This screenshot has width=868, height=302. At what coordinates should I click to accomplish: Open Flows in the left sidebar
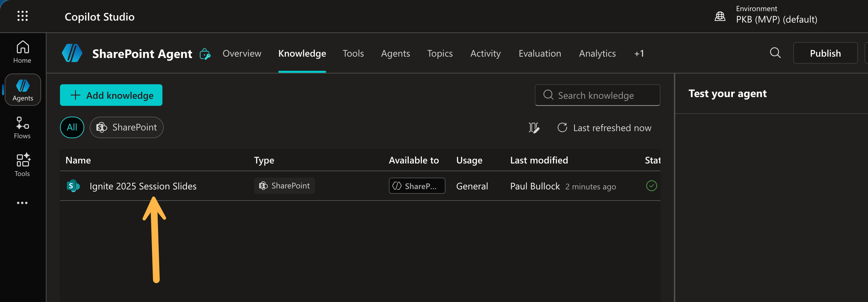pyautogui.click(x=22, y=128)
